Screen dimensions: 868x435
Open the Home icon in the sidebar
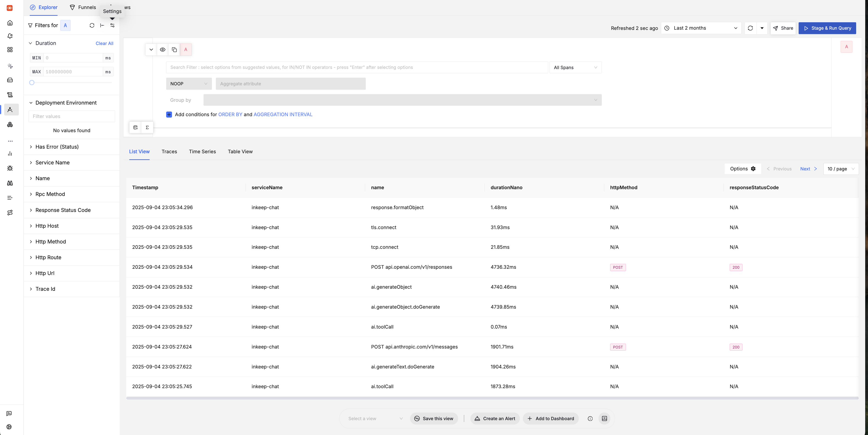(10, 23)
